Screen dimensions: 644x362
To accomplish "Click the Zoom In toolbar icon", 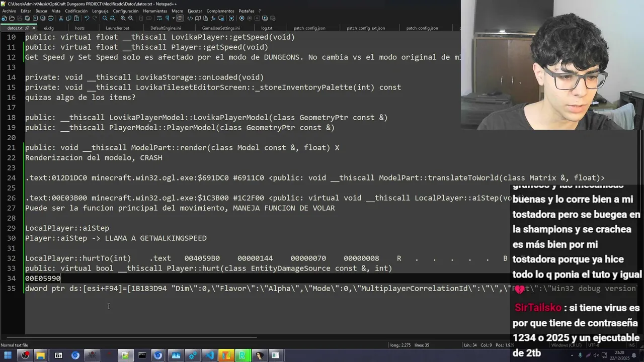I will (123, 18).
